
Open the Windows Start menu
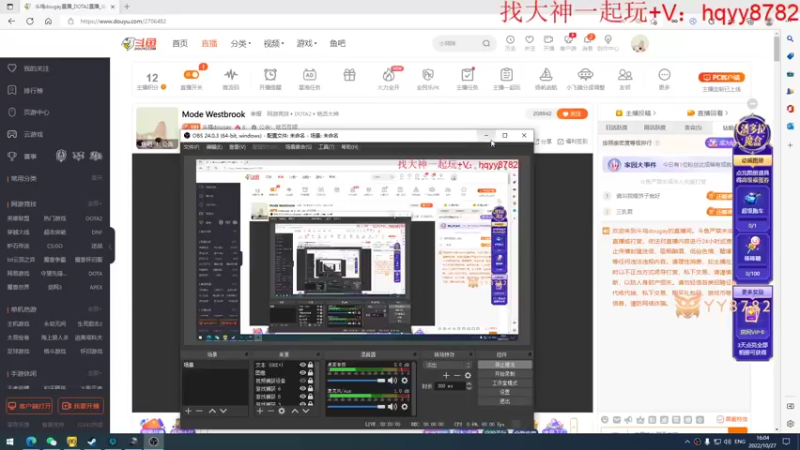(10, 441)
